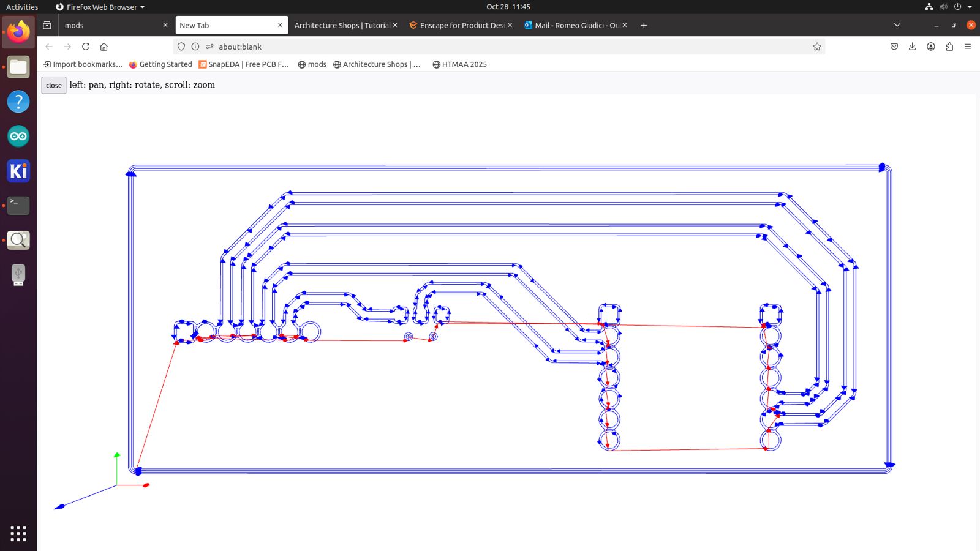Open the Firefox application menu
The image size is (980, 551).
(x=968, y=47)
